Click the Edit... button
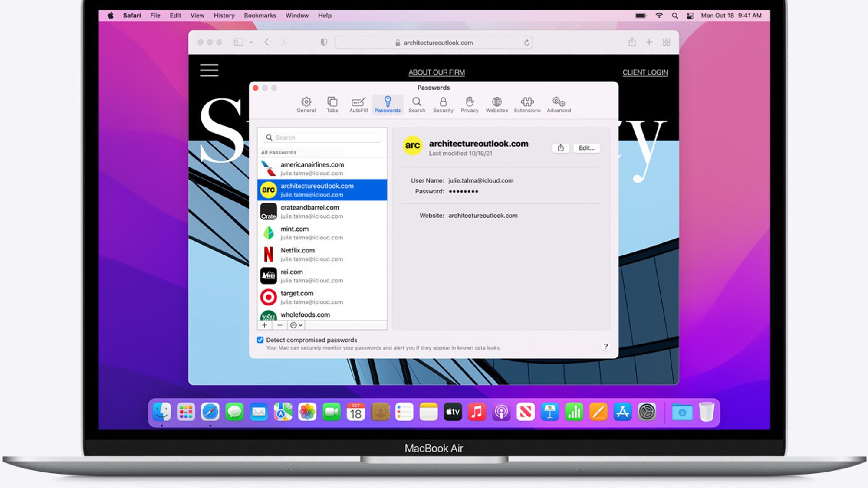 coord(586,148)
